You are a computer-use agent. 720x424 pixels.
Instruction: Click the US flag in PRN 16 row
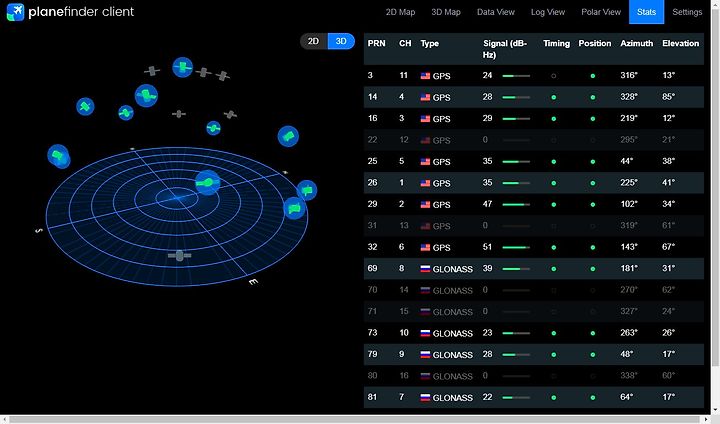click(425, 119)
